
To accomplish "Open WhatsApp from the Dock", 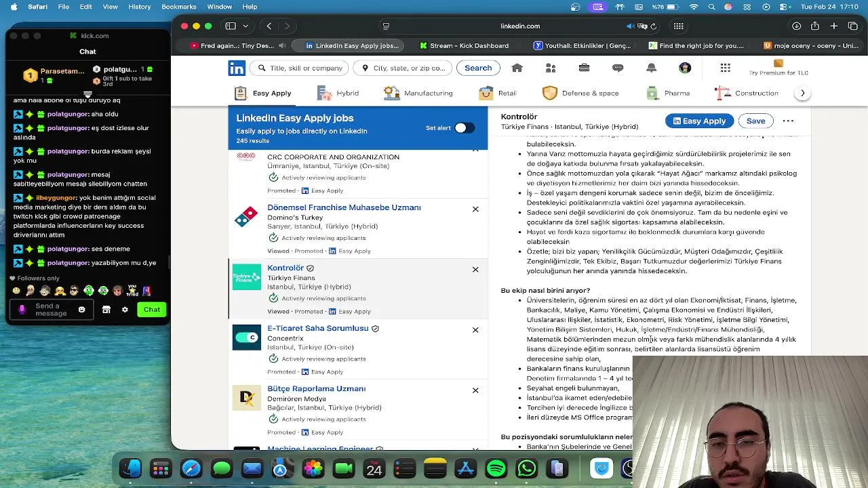I will 527,468.
